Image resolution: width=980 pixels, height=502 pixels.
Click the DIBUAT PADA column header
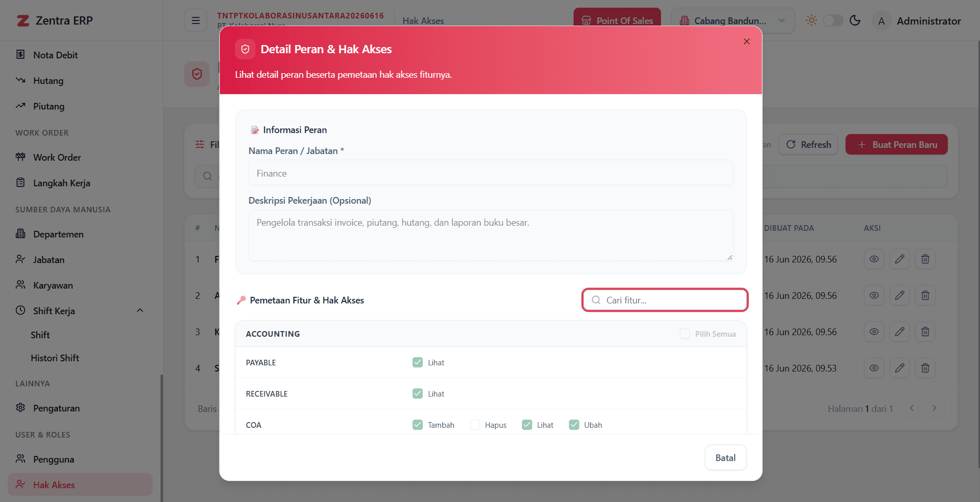(x=789, y=228)
